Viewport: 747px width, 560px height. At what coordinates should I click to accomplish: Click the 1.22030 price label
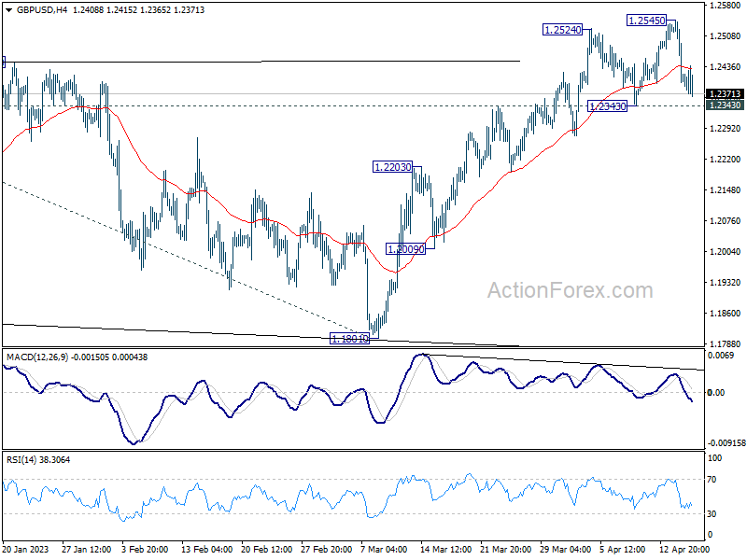point(392,167)
